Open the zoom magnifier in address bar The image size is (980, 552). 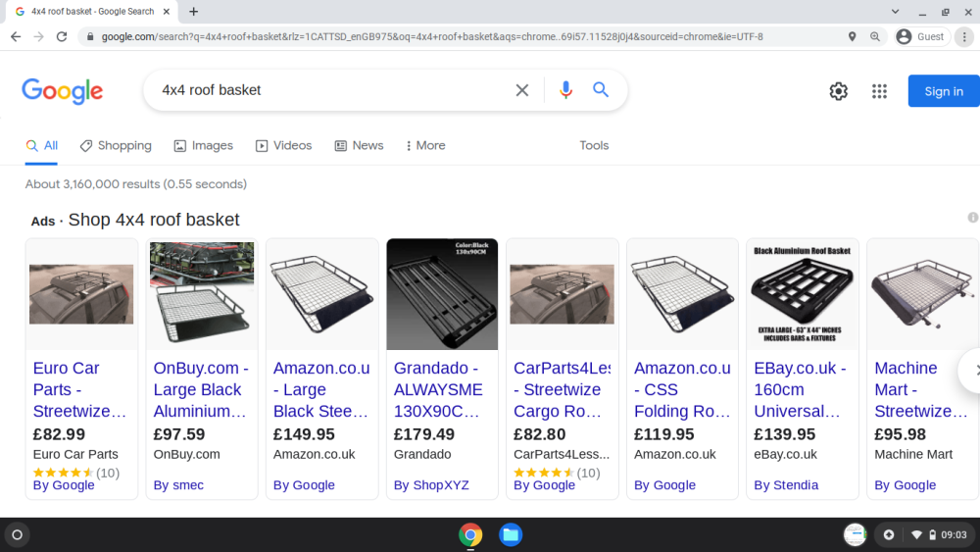pos(875,37)
